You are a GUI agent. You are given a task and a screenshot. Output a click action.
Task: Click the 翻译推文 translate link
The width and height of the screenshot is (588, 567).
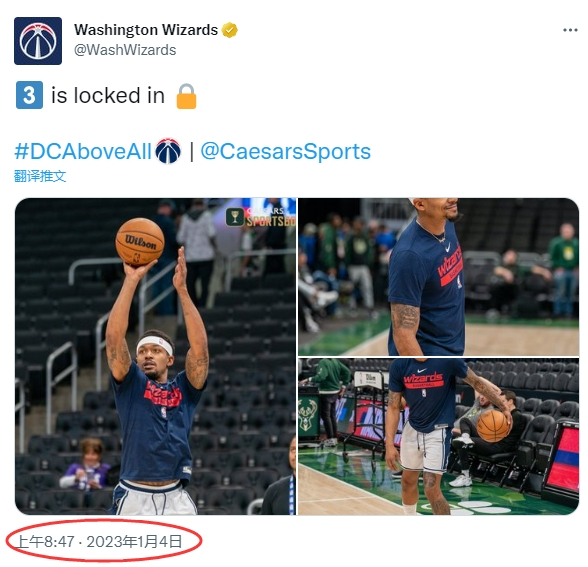point(40,176)
